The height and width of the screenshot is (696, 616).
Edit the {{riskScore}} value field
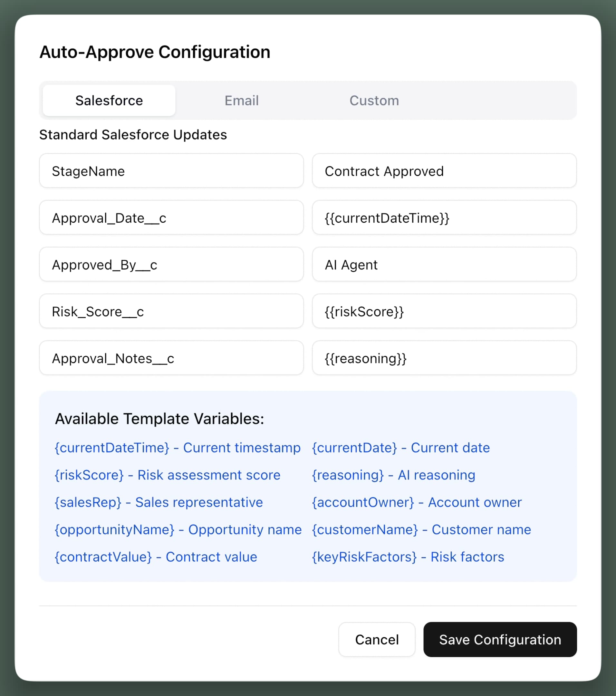coord(444,311)
